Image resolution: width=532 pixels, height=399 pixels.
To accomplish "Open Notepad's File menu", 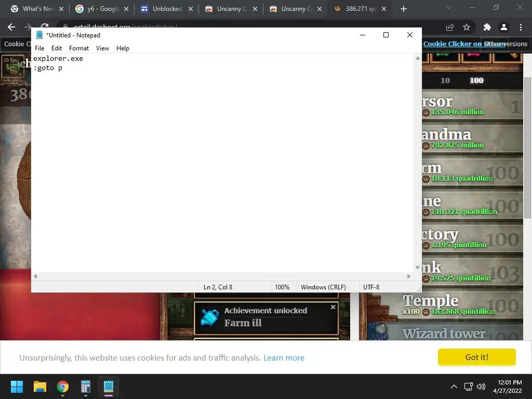I will pyautogui.click(x=39, y=48).
